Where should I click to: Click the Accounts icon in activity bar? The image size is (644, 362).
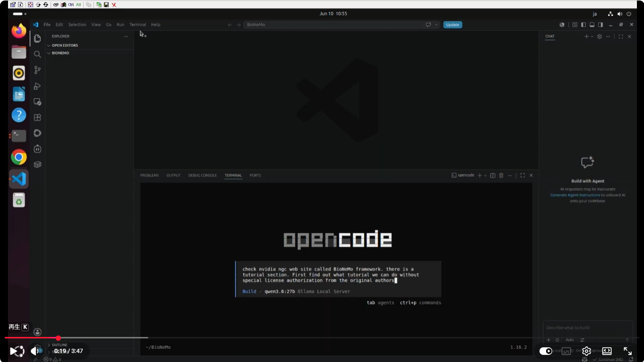click(38, 332)
